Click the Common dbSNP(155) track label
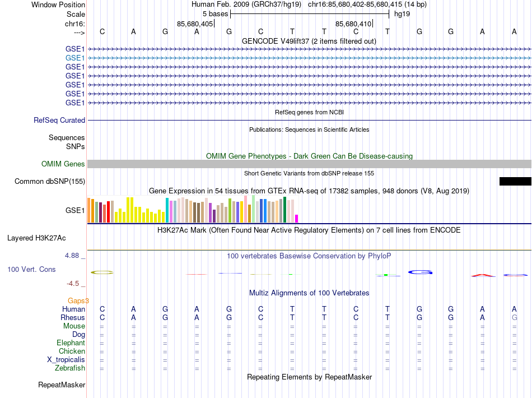Viewport: 532px width, 398px height. (x=50, y=181)
